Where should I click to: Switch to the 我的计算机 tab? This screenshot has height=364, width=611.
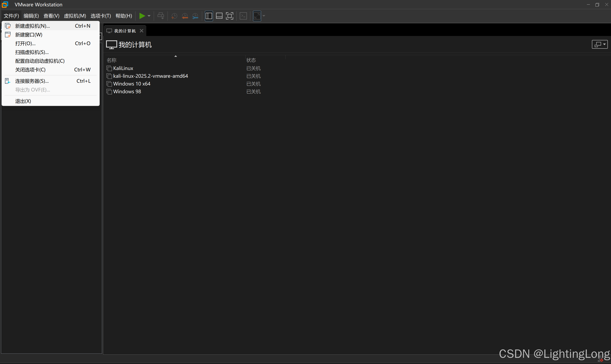coord(125,30)
